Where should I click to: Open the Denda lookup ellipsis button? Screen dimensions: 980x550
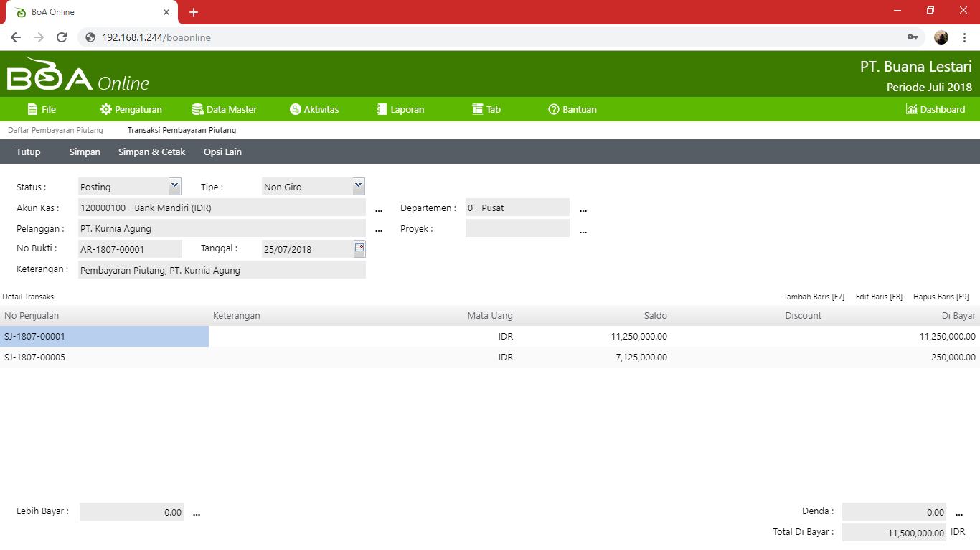pyautogui.click(x=959, y=513)
